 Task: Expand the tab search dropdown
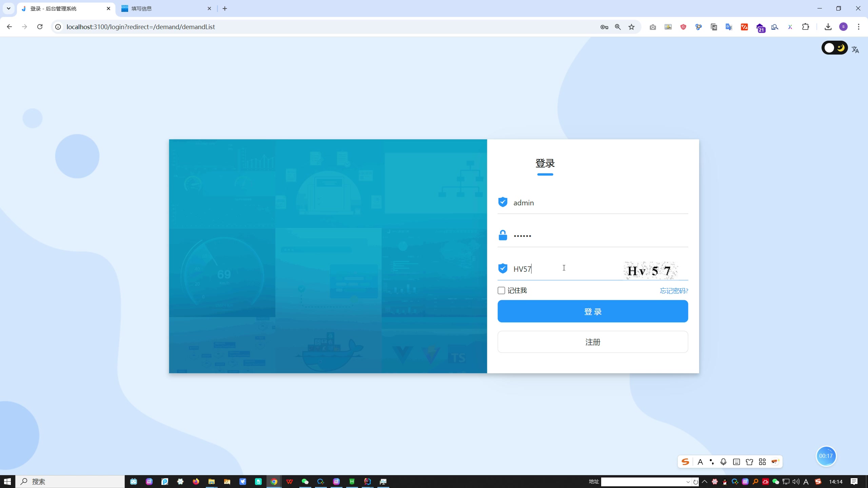8,8
